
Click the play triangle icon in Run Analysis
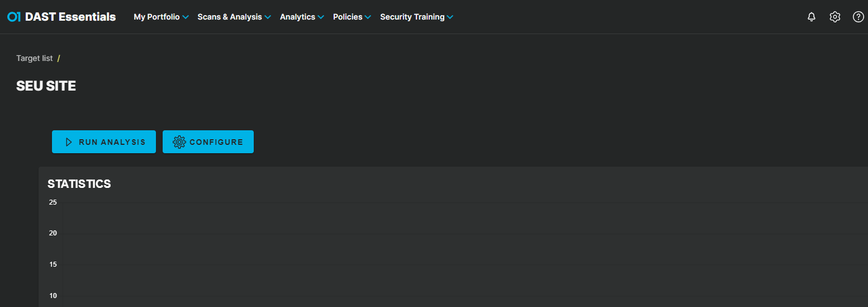[x=69, y=142]
